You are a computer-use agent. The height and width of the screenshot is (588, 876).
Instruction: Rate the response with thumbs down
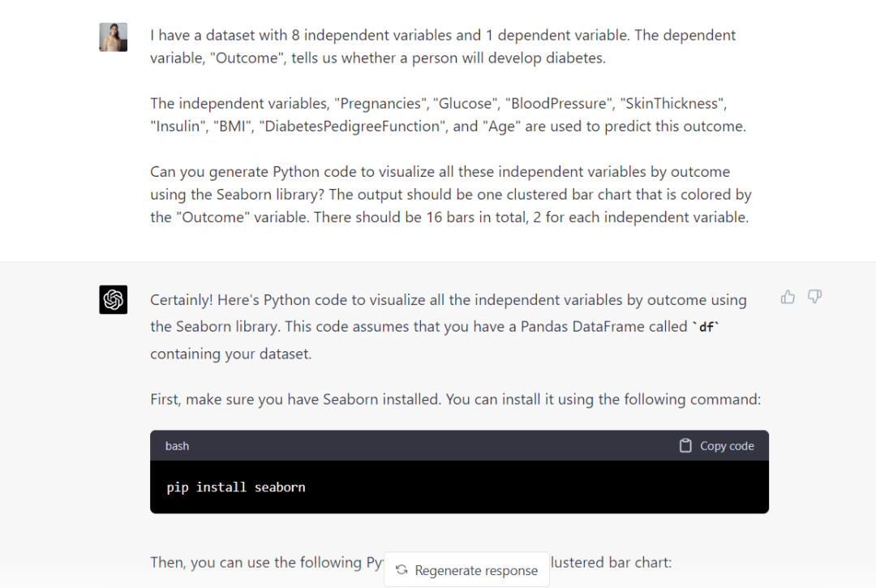pyautogui.click(x=814, y=298)
